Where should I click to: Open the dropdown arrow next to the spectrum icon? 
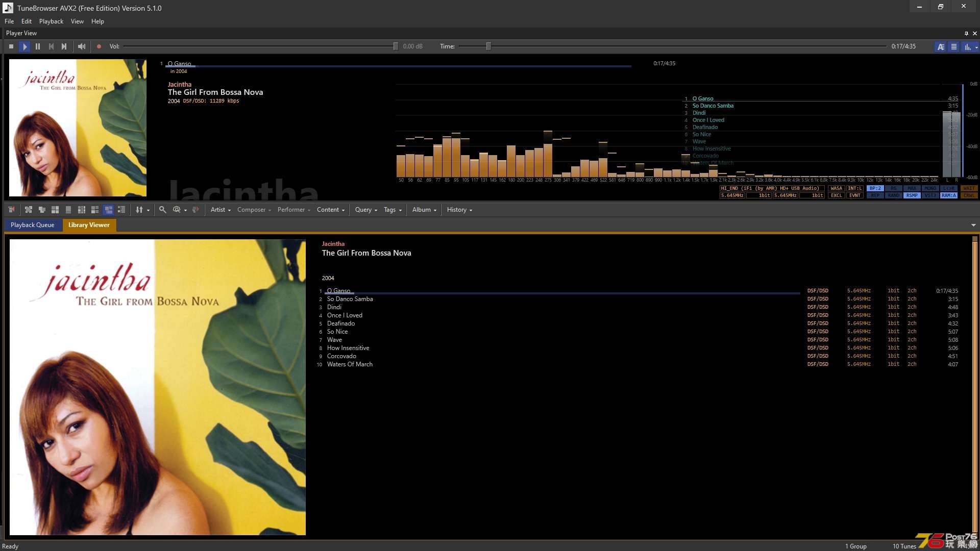click(x=976, y=47)
